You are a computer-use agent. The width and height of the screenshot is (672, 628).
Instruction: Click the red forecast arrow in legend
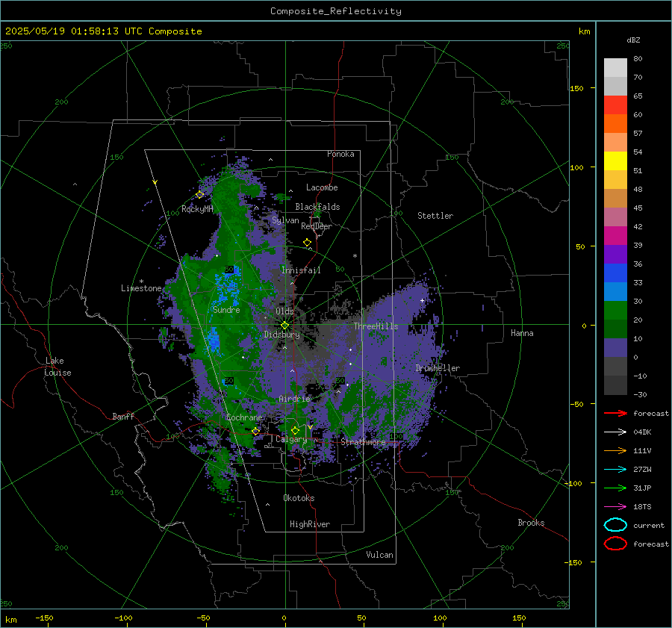[615, 413]
